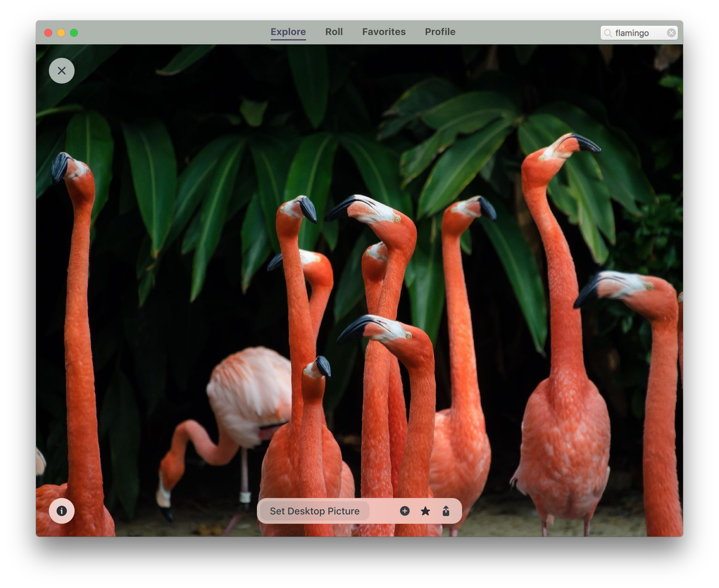
Task: Switch to the Explore tab
Action: (288, 32)
